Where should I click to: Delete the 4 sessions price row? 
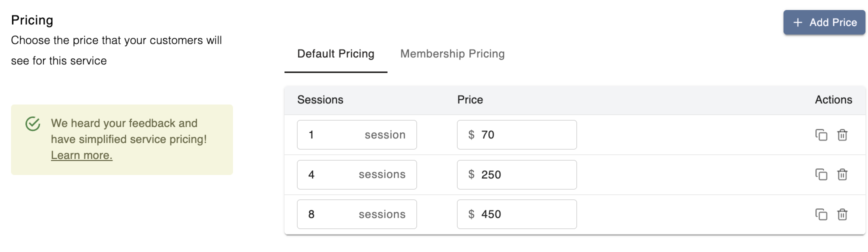coord(842,174)
